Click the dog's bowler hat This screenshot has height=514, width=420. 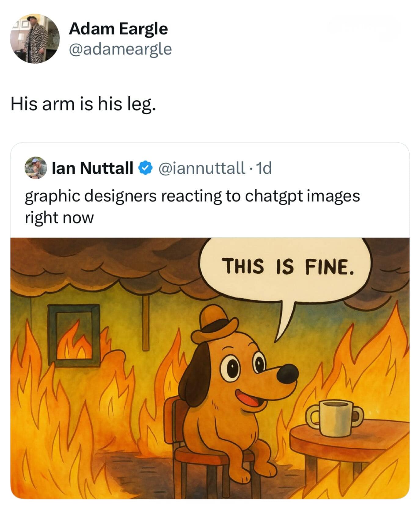[214, 324]
